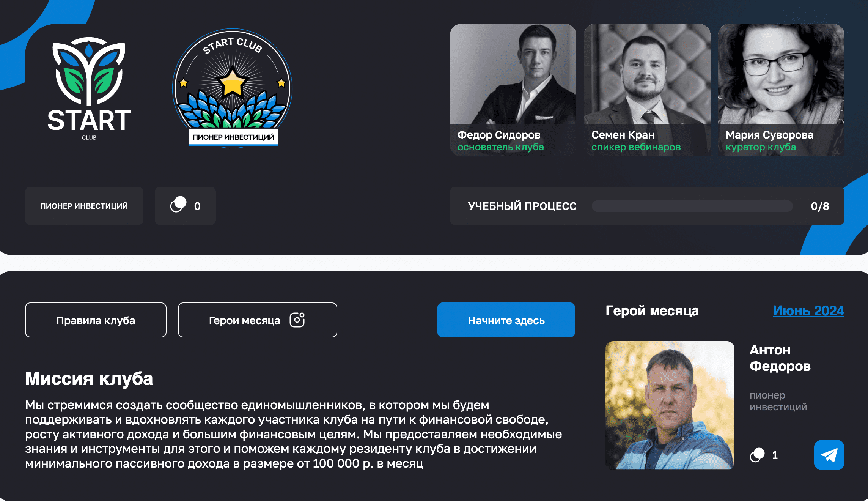Screen dimensions: 868x501
Task: Open Мария Суворова curator photo card
Action: 781,90
